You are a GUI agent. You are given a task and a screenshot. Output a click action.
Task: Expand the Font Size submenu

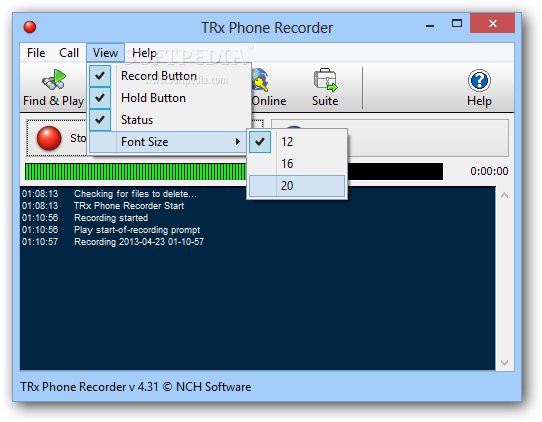[x=168, y=142]
